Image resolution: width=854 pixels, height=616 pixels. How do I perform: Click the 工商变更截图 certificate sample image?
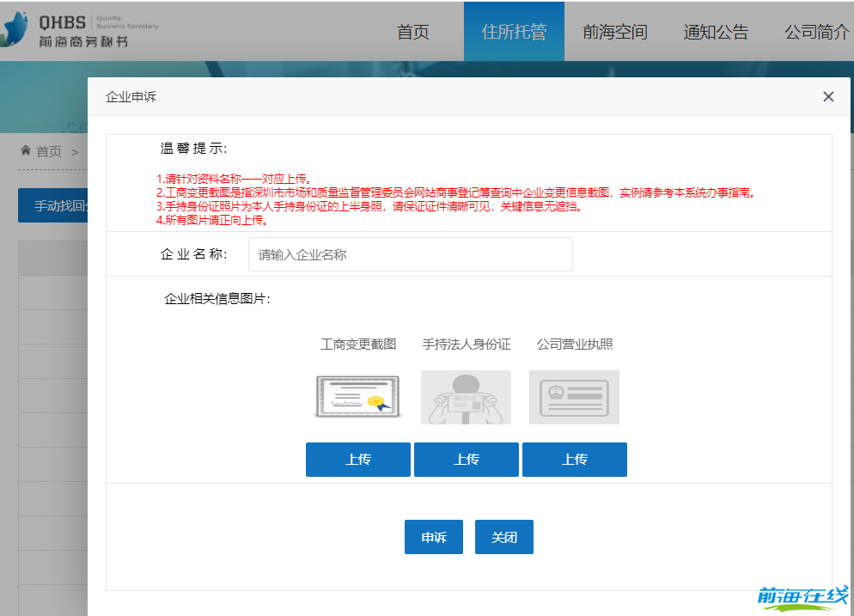[357, 397]
